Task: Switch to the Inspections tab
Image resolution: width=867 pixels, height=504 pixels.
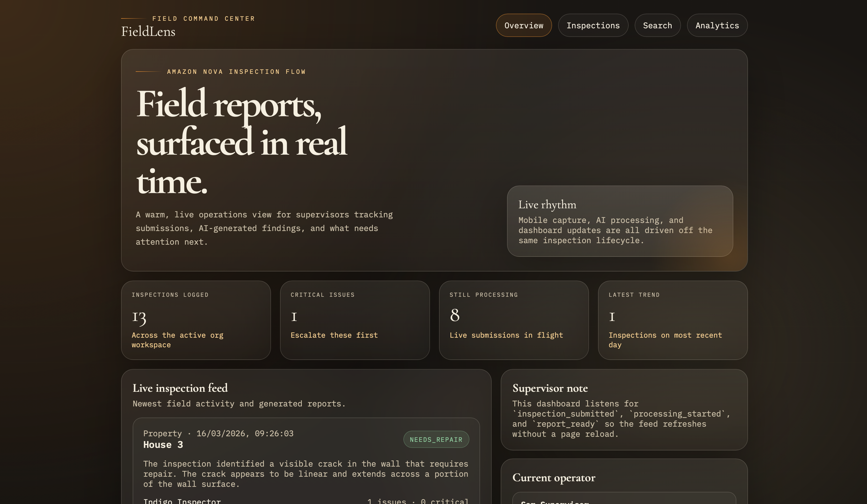Action: (593, 26)
